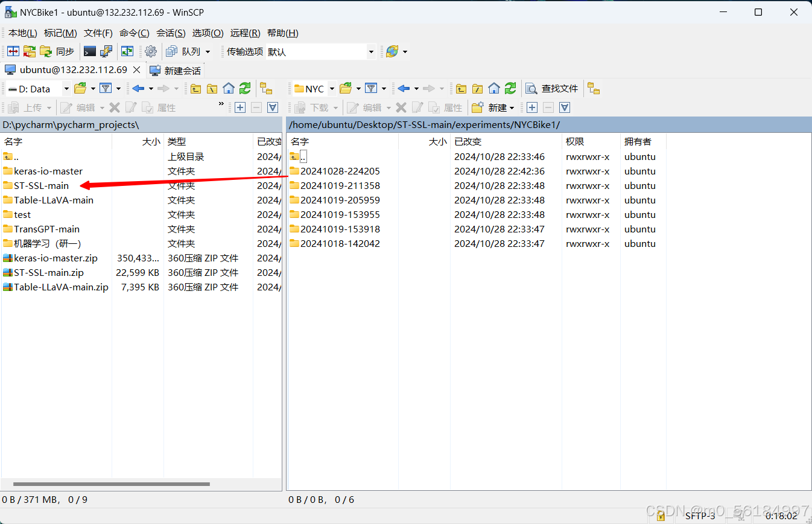The image size is (812, 524).
Task: Open the 帮助(H) menu
Action: pos(282,33)
